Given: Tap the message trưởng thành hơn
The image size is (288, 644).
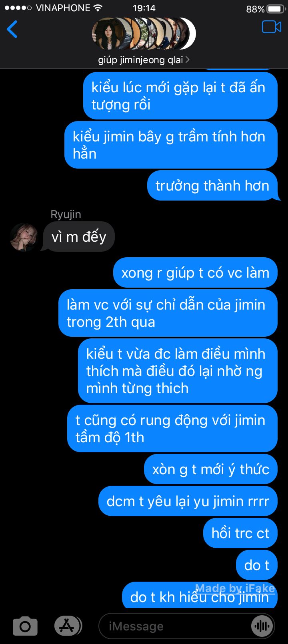Looking at the screenshot, I should 212,186.
